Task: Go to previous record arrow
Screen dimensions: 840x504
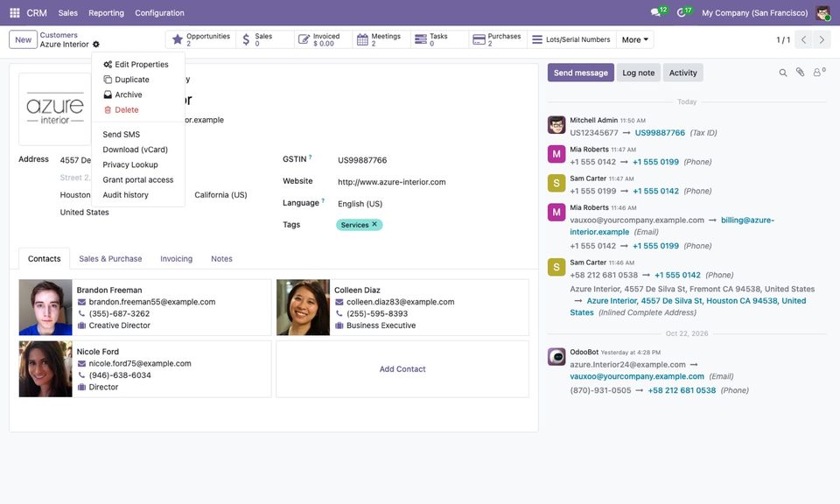Action: 803,39
